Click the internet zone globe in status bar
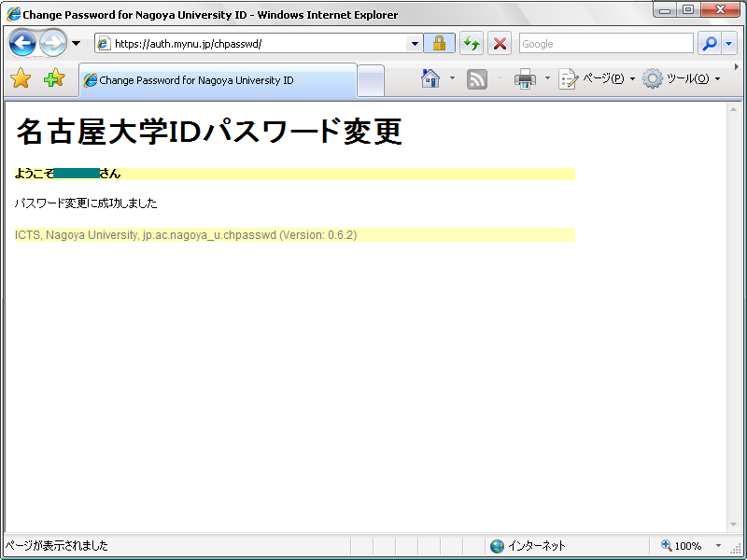Image resolution: width=747 pixels, height=560 pixels. [497, 546]
